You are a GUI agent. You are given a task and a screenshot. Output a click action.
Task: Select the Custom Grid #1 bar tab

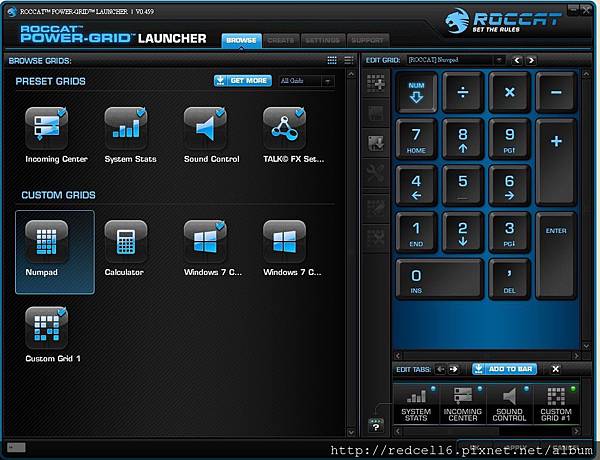click(556, 405)
